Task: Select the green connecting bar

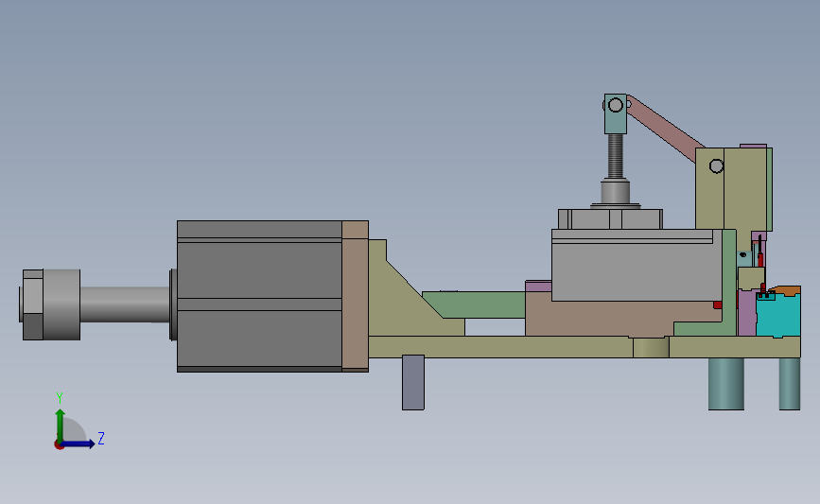Action: (477, 304)
